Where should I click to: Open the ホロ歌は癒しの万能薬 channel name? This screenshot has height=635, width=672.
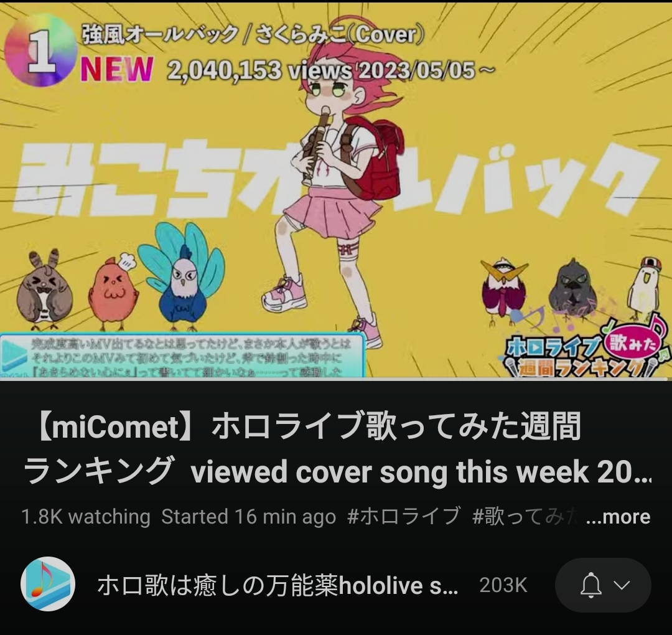click(278, 586)
